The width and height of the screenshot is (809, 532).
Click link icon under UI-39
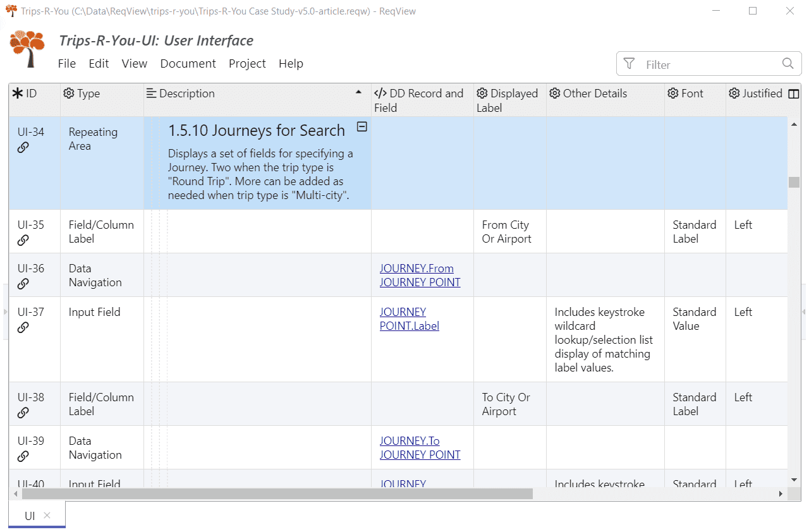23,456
